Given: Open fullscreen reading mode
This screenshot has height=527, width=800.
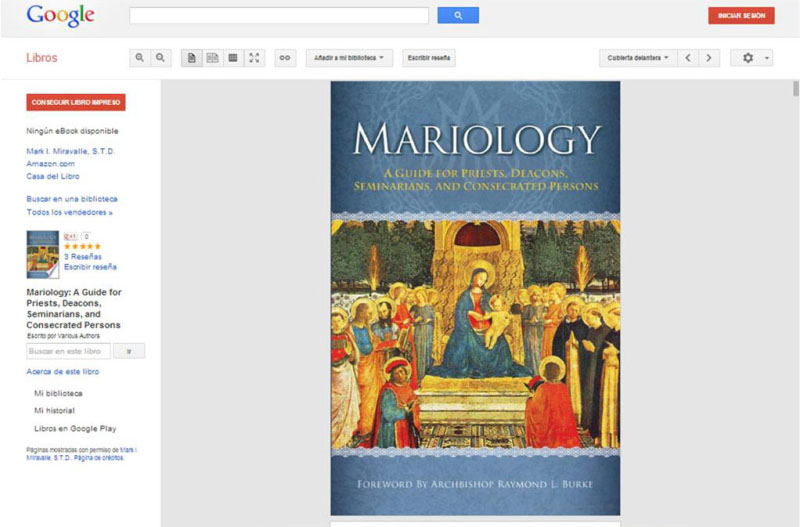Looking at the screenshot, I should tap(254, 58).
